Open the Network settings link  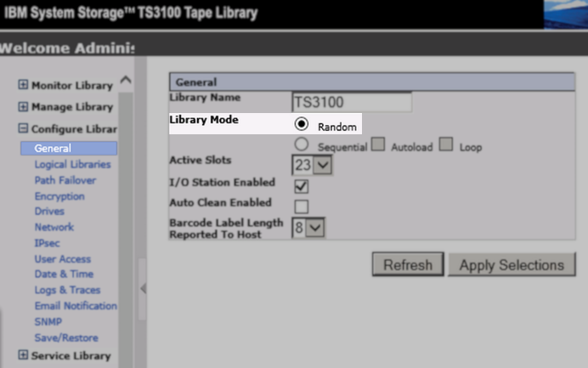(54, 227)
